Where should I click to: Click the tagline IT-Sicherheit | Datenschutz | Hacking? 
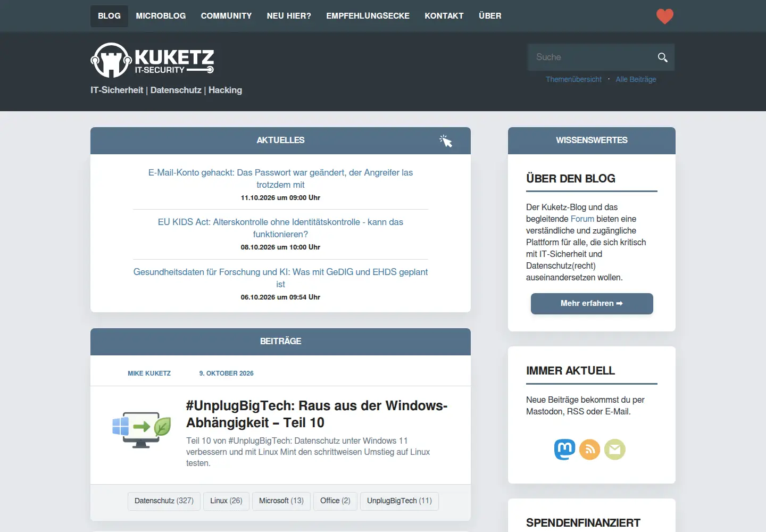coord(166,90)
